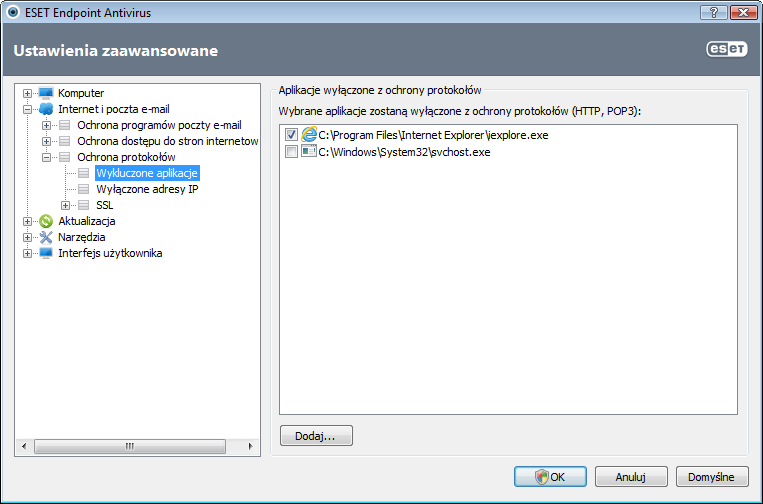Select Wykluczone aplikacje tree item
763x504 pixels.
(147, 173)
